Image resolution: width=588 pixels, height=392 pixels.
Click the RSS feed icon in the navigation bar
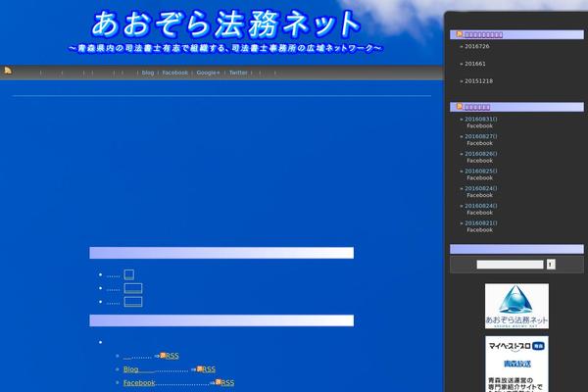click(8, 71)
